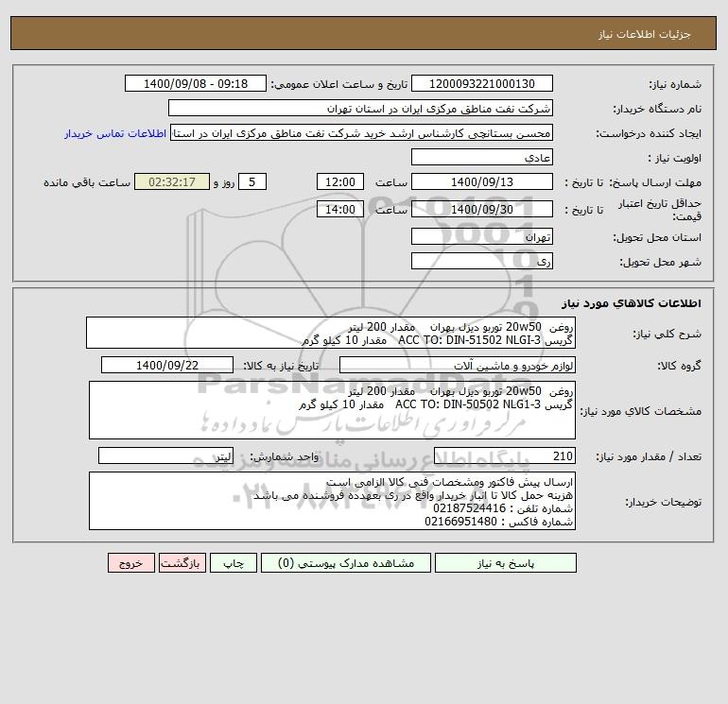Click the پاسخ به نیاز button

tap(506, 563)
